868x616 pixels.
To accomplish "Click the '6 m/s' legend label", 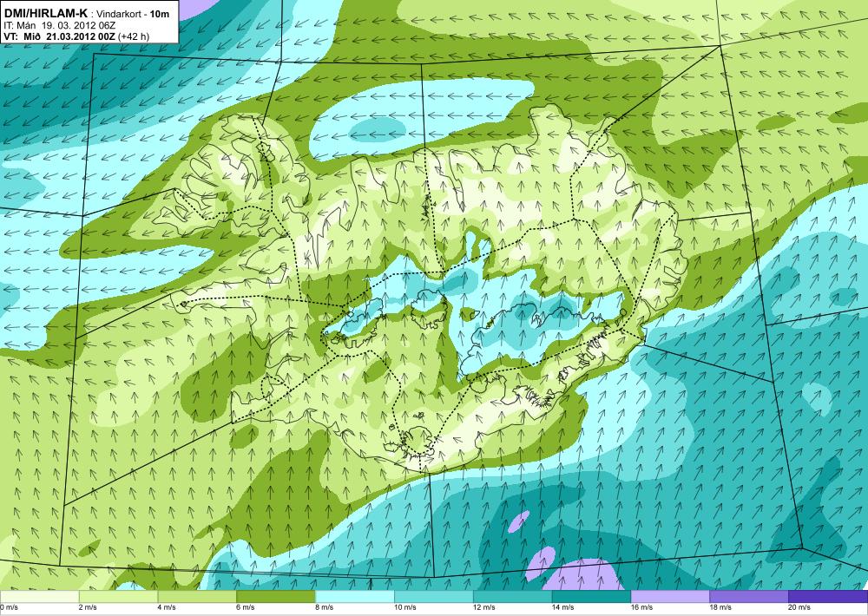I will point(247,607).
